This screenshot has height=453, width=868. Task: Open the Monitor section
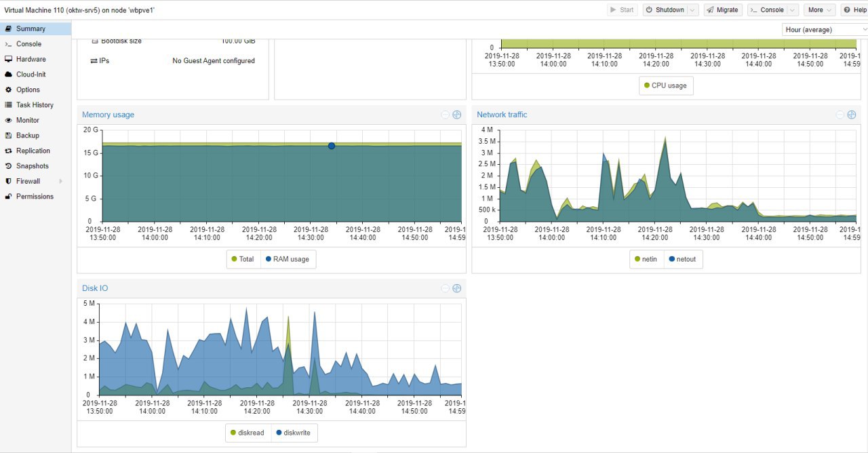click(35, 120)
